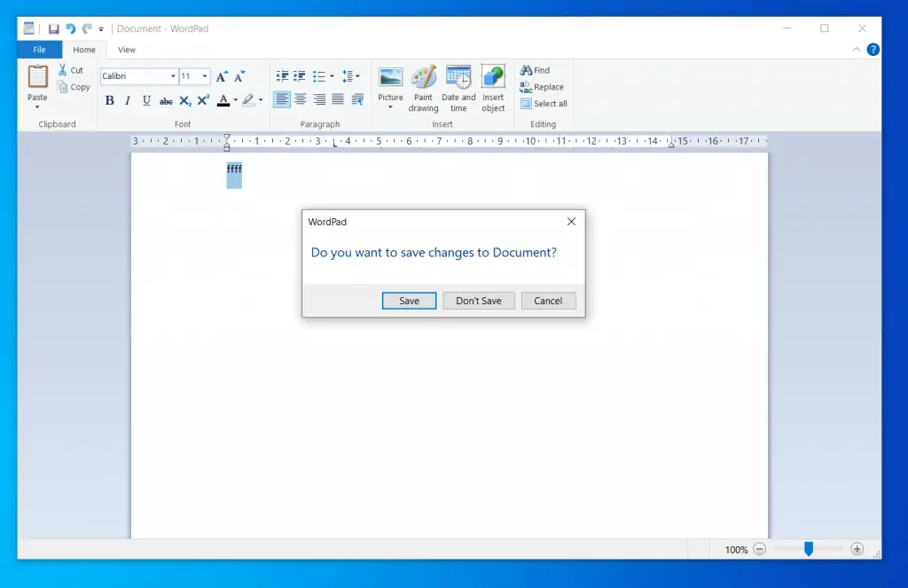Image resolution: width=908 pixels, height=588 pixels.
Task: Click the zoom in plus icon
Action: tap(857, 549)
